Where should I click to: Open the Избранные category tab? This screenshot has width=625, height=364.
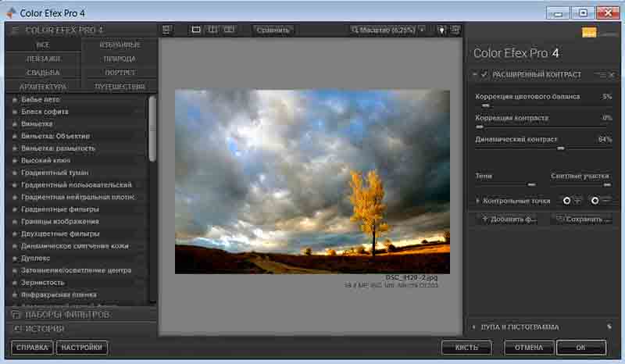coord(120,45)
